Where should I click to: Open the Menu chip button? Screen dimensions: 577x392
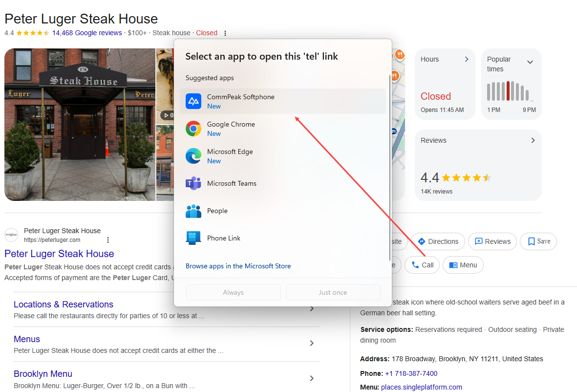pos(463,265)
